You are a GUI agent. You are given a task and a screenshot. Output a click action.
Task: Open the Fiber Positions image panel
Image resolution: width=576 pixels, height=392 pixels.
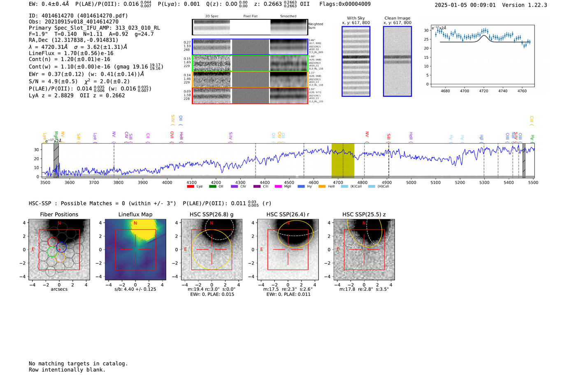59,249
